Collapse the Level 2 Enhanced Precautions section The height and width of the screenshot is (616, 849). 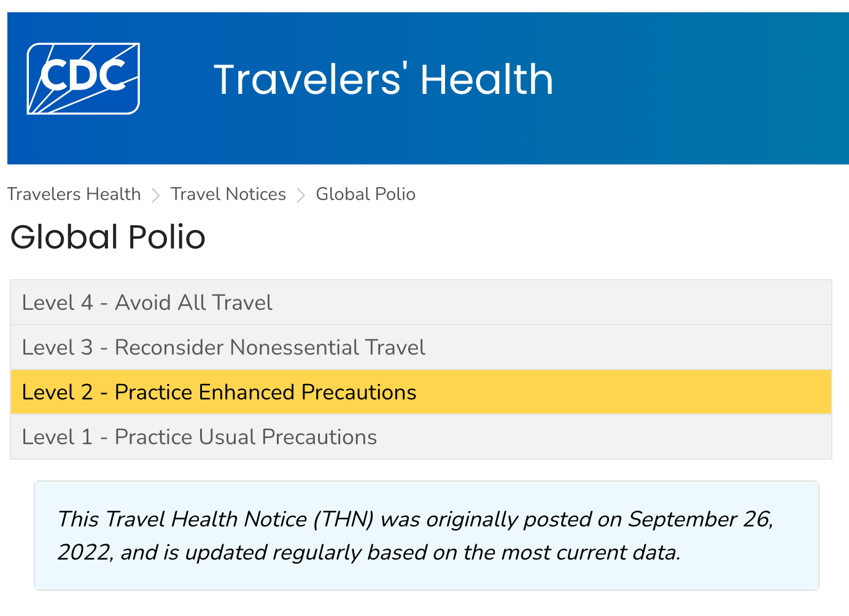click(x=219, y=392)
